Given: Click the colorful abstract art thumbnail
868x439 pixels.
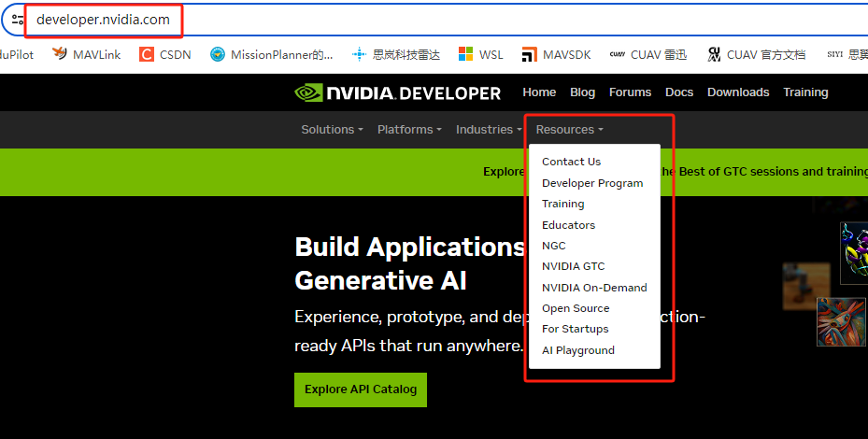Looking at the screenshot, I should [x=841, y=321].
